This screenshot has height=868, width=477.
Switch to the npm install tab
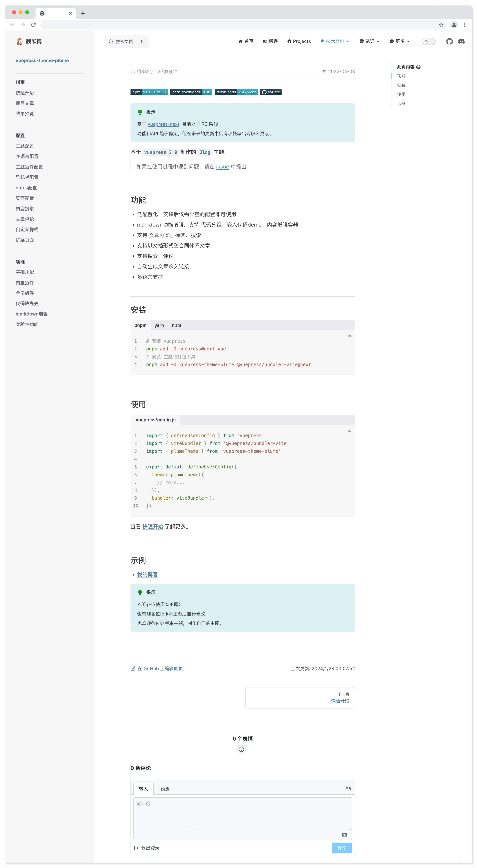point(176,325)
